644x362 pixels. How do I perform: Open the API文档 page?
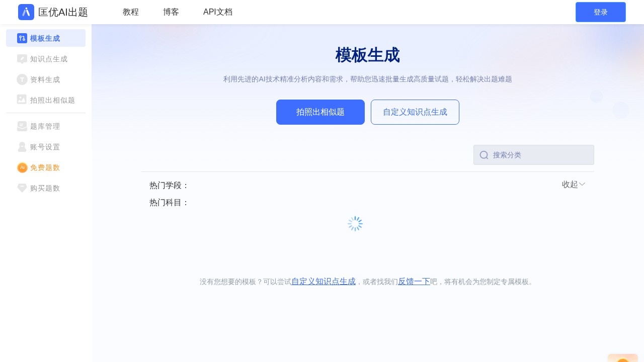(x=217, y=12)
